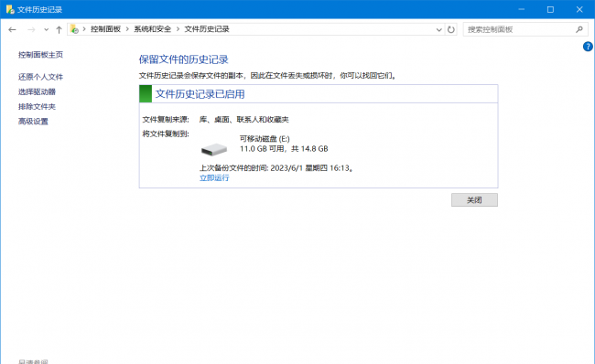Click the address bar folder icon
The width and height of the screenshot is (595, 364).
(74, 29)
